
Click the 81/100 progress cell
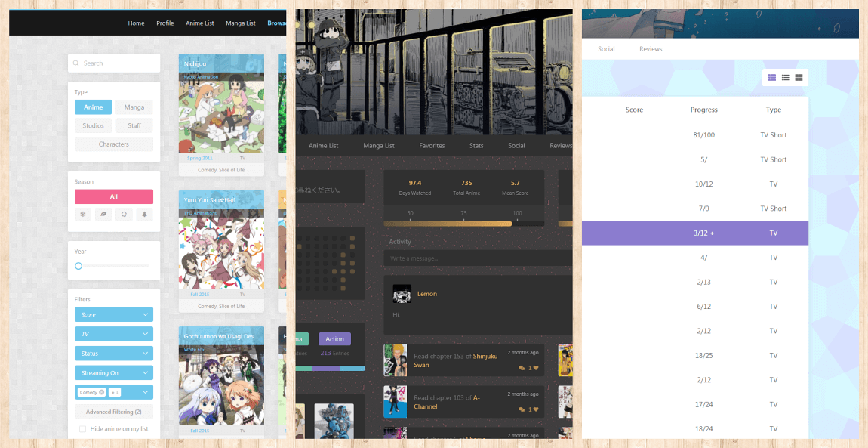click(x=704, y=135)
